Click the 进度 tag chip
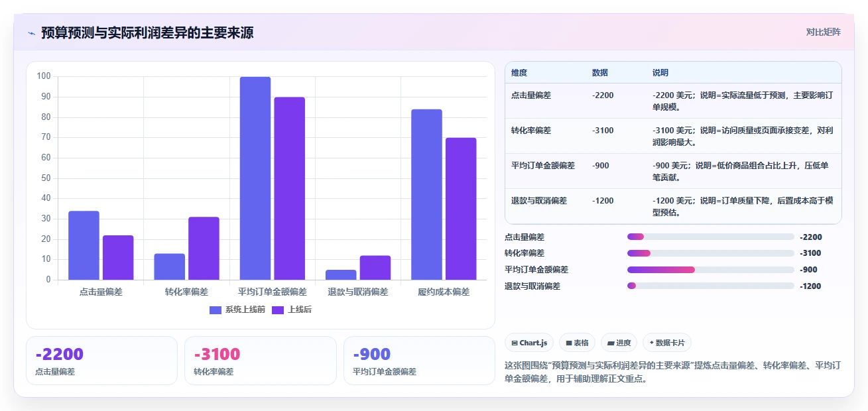 point(619,343)
